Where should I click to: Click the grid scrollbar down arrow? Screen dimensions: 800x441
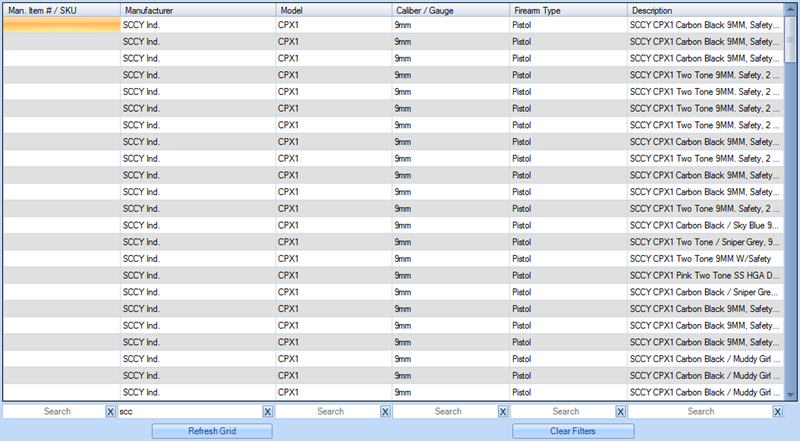tap(790, 395)
